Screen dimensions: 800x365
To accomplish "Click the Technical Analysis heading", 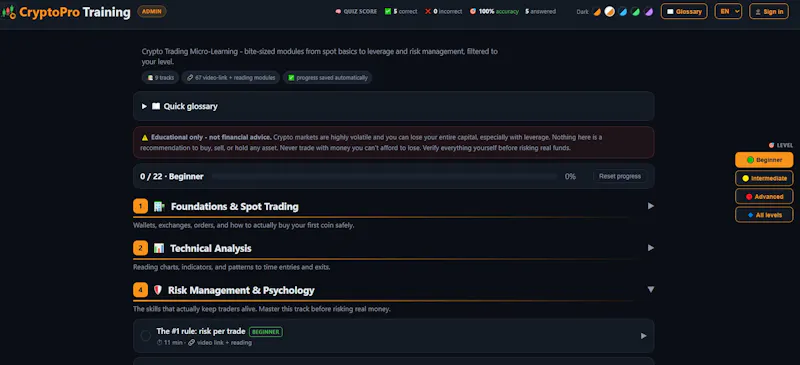I will click(211, 249).
